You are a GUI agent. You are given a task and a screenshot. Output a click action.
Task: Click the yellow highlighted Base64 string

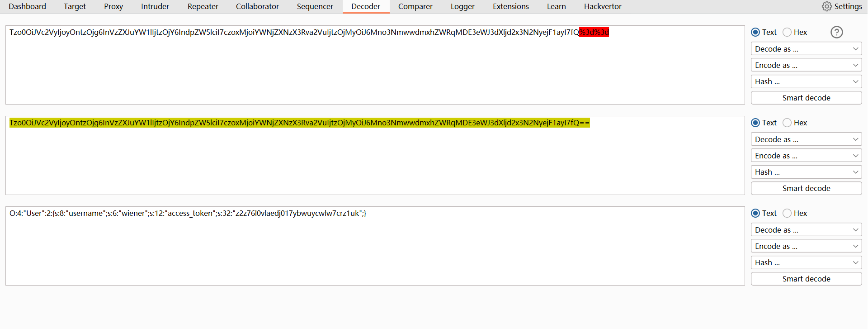(299, 123)
